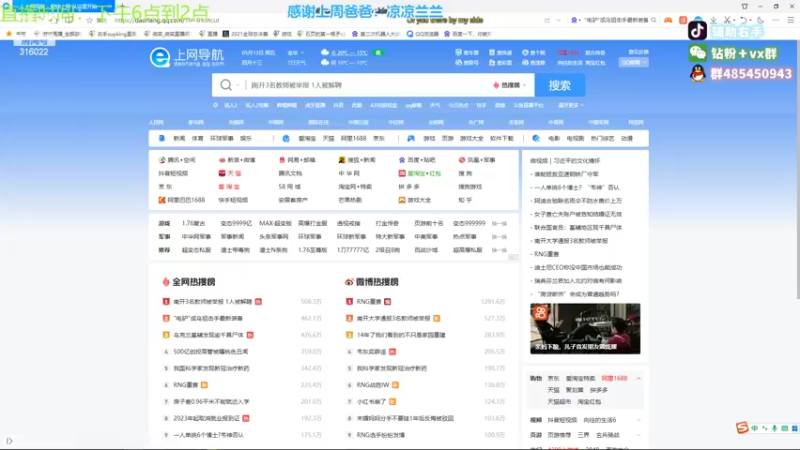This screenshot has height=450, width=800.
Task: Click the bookmark star in address bar
Action: tap(89, 20)
